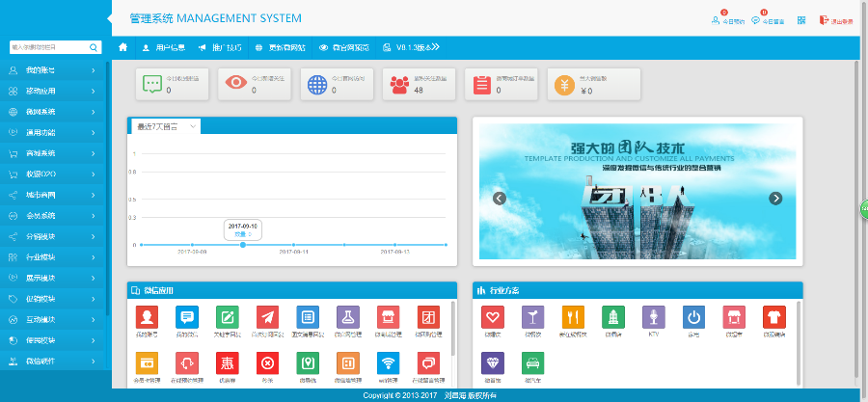
Task: Click the green circle at right edge
Action: click(864, 209)
